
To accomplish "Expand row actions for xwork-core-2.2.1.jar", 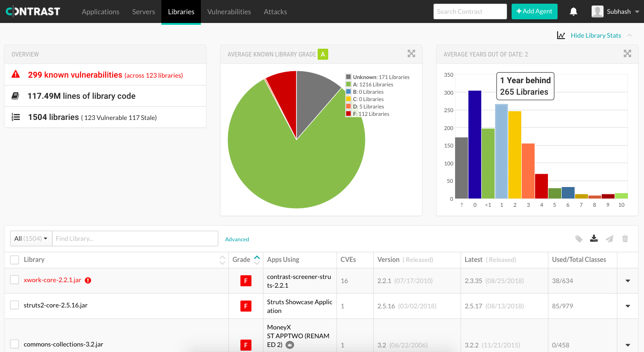I will (x=627, y=281).
